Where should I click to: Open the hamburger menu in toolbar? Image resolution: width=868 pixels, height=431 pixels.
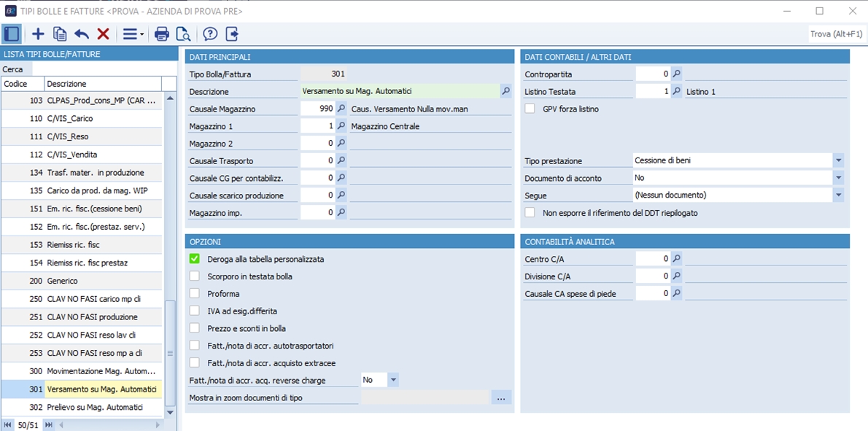[133, 34]
